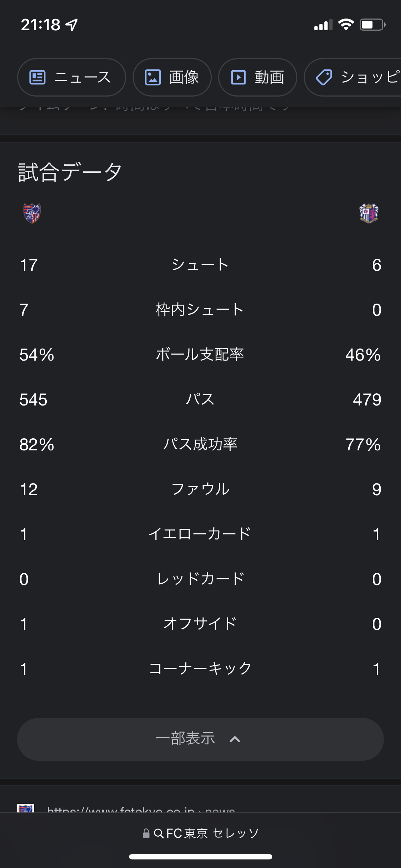This screenshot has height=868, width=401.
Task: Select the Cerezo Osaka team crest
Action: [x=369, y=213]
